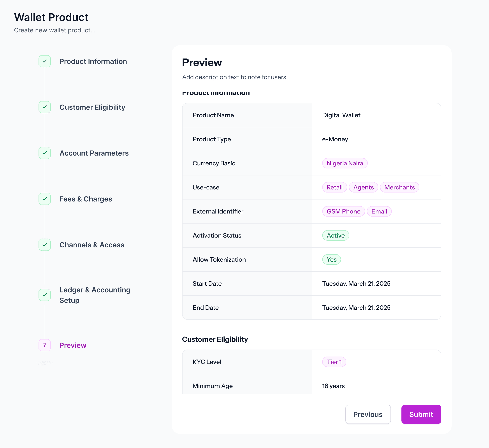The image size is (489, 448).
Task: Select the Preview step label
Action: 73,345
